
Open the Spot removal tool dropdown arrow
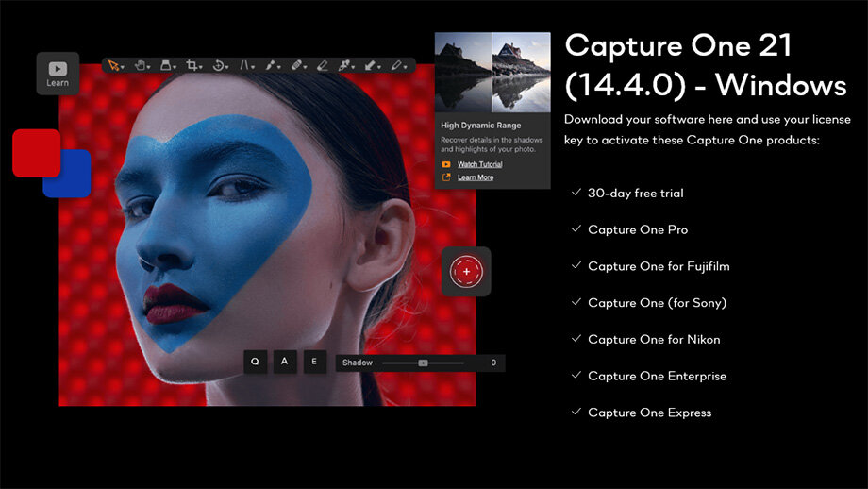[x=279, y=68]
